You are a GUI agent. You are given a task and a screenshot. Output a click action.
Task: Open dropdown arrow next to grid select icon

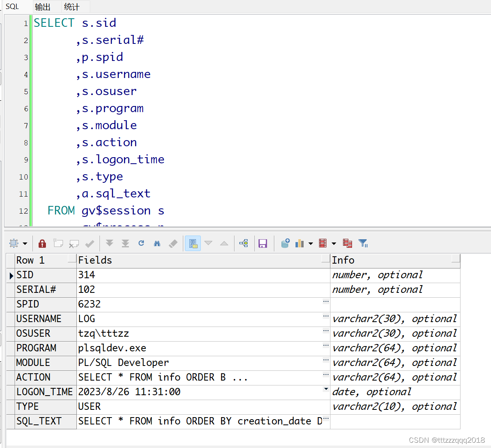click(25, 244)
